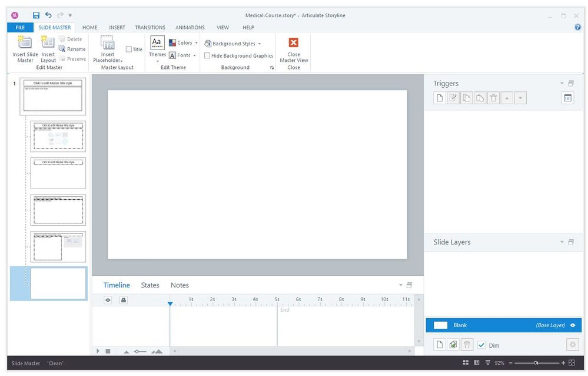This screenshot has height=376, width=588.
Task: Open the States tab
Action: click(x=150, y=285)
